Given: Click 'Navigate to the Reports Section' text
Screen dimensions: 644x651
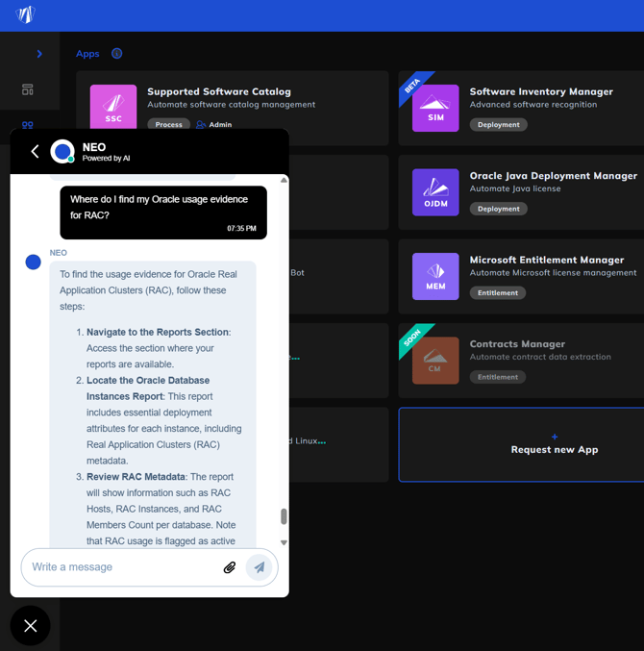Looking at the screenshot, I should [x=158, y=332].
